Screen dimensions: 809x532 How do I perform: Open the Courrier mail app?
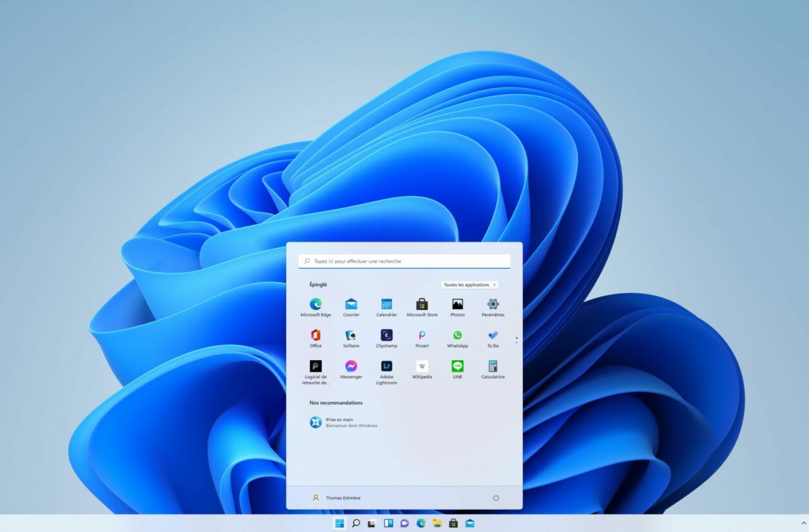pos(351,307)
